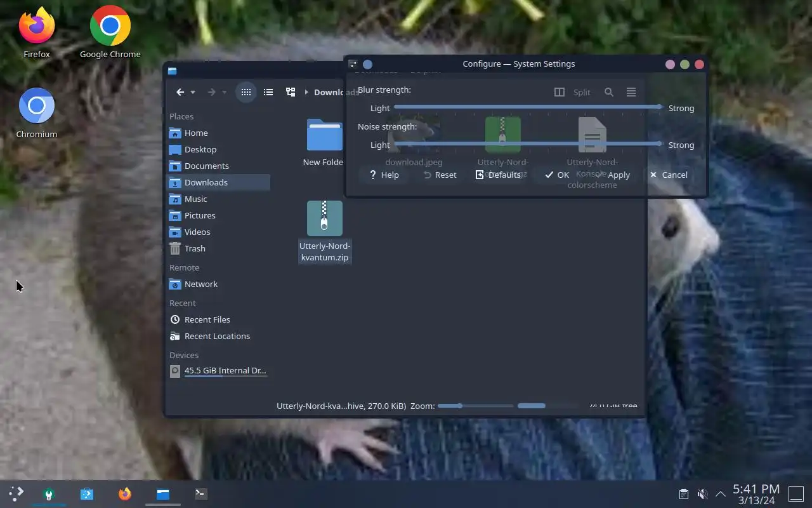The height and width of the screenshot is (508, 812).
Task: Open clock showing 5:41 PM
Action: pos(756,494)
